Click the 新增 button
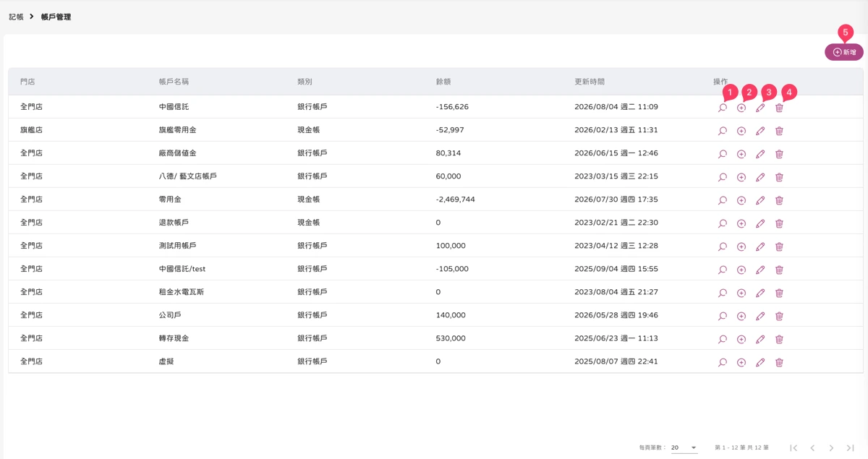868x459 pixels. click(844, 52)
